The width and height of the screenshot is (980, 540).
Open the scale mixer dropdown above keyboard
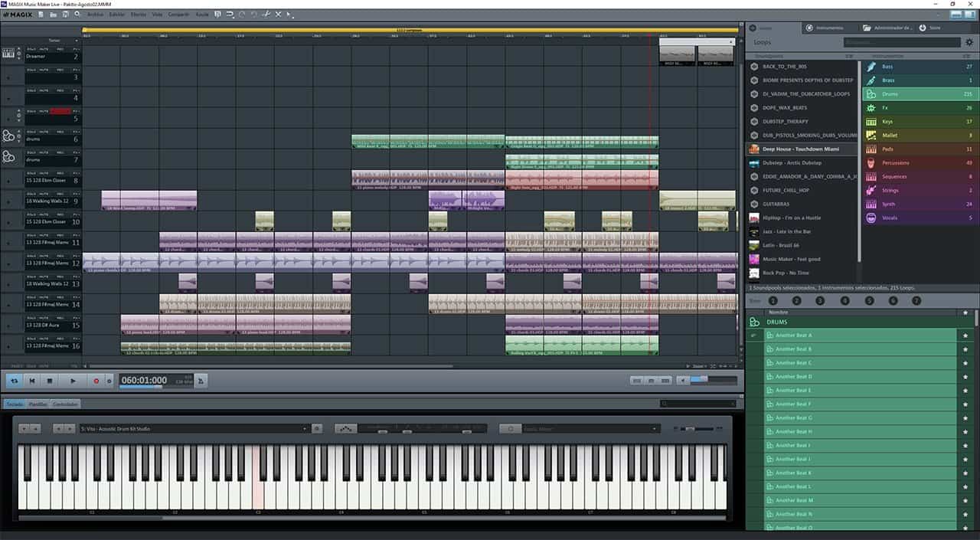point(590,429)
